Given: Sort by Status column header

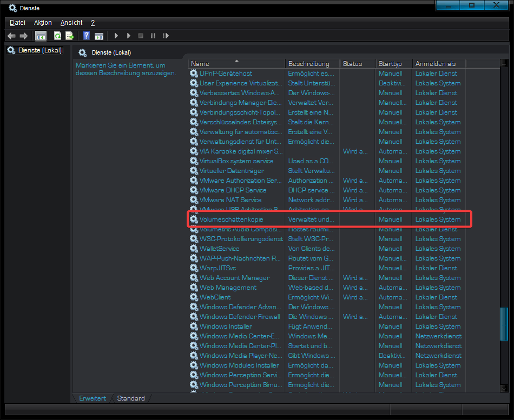Looking at the screenshot, I should [x=358, y=64].
